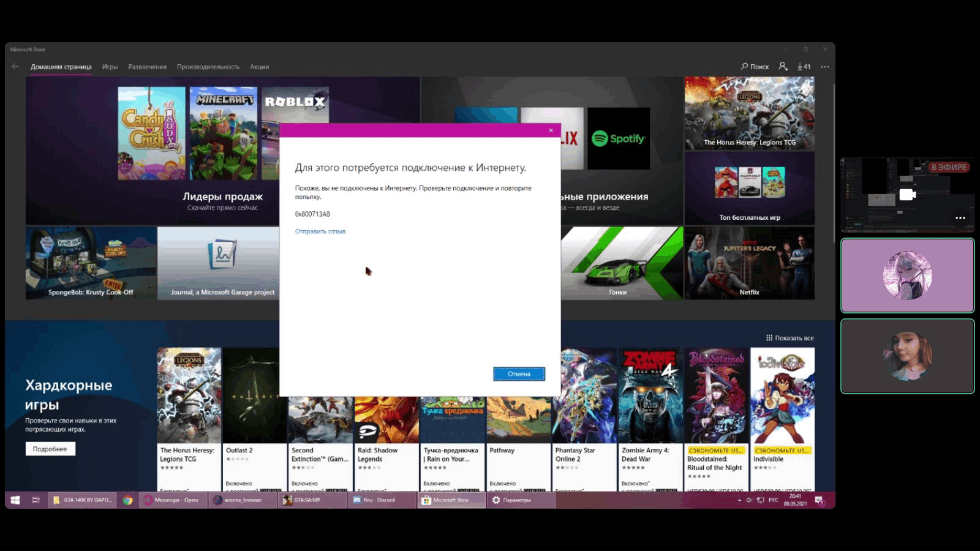Open Топ бесплатных игр tile
980x551 pixels.
point(749,189)
